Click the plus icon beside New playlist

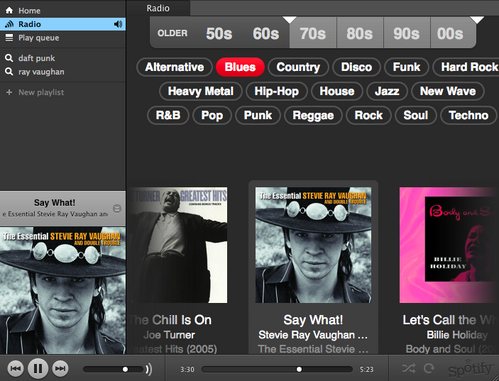click(9, 92)
